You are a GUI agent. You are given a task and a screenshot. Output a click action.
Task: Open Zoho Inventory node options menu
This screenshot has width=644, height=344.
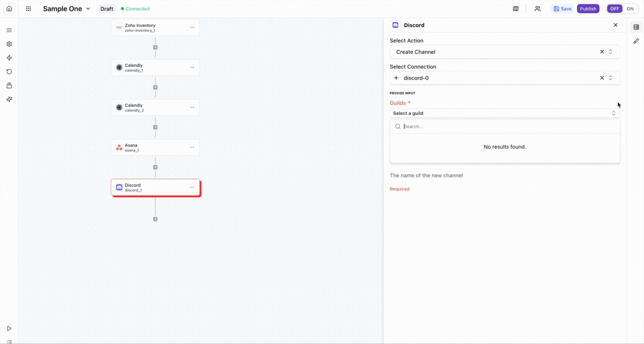[192, 28]
